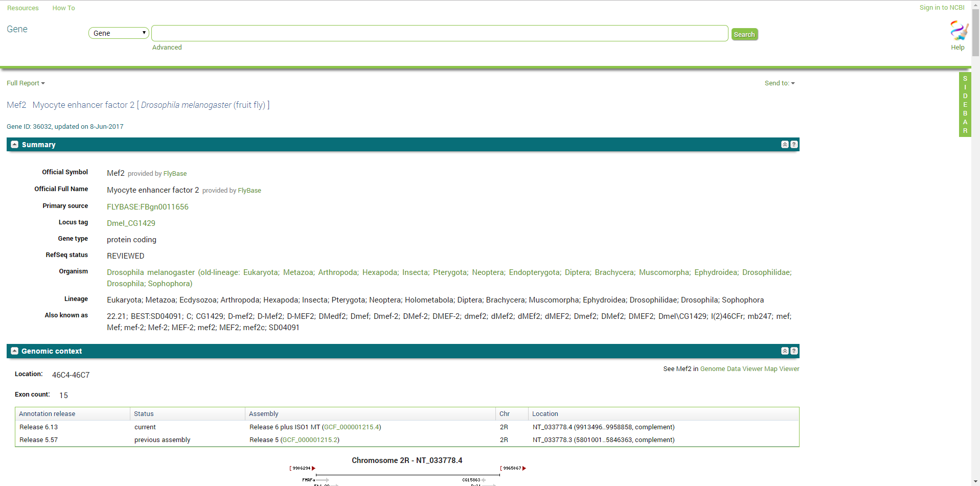The height and width of the screenshot is (486, 980).
Task: Open help for Genomic context question icon
Action: 794,351
